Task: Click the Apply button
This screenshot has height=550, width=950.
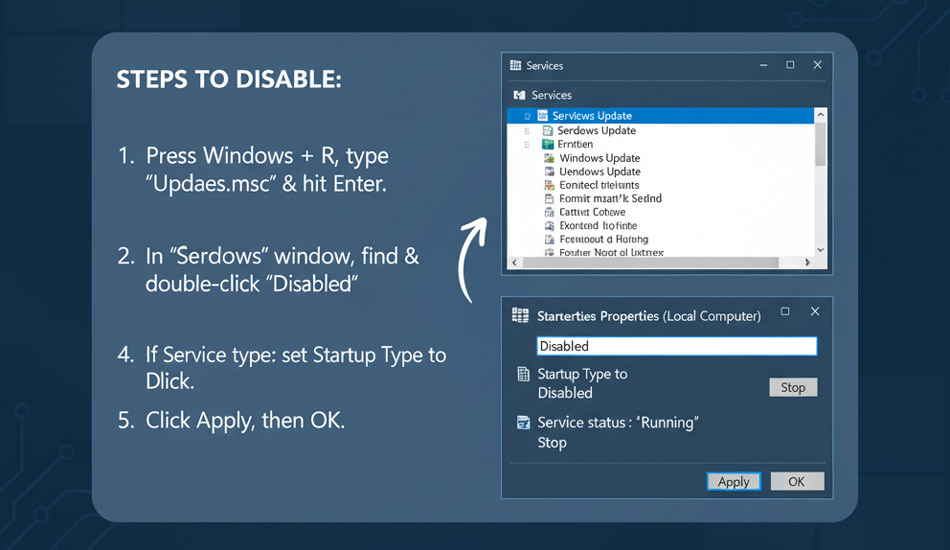Action: click(x=733, y=482)
